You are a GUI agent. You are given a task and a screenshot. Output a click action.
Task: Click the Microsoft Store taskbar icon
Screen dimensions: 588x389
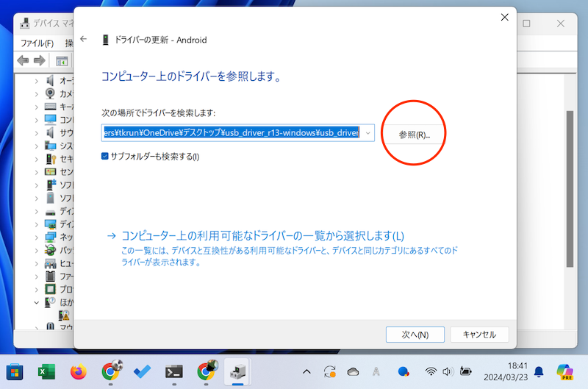point(13,371)
